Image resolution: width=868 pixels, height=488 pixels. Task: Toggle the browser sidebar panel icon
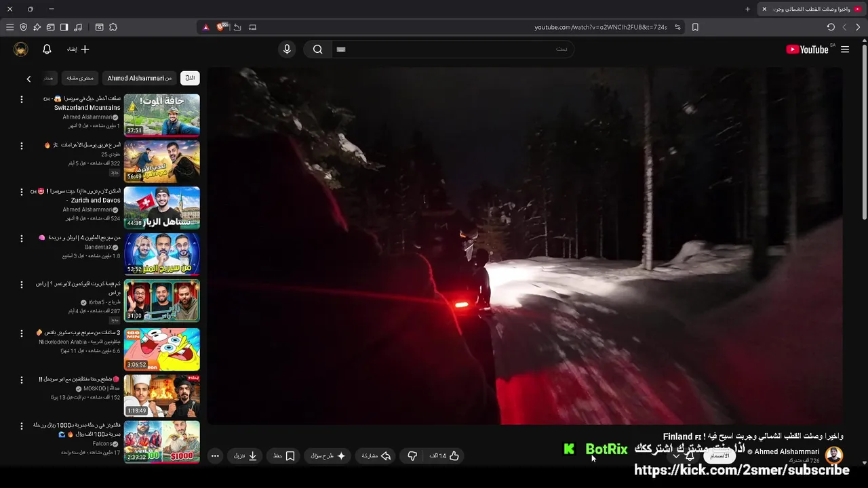[64, 27]
